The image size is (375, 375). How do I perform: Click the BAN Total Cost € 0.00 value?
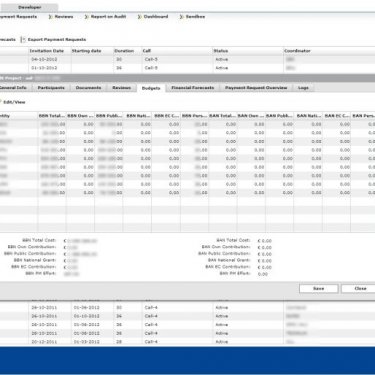click(x=265, y=241)
